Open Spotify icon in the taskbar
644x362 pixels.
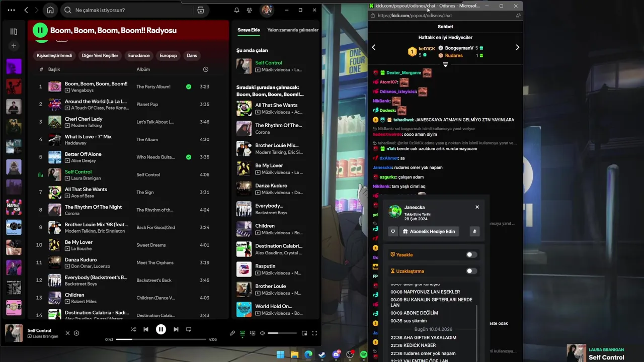pyautogui.click(x=363, y=354)
